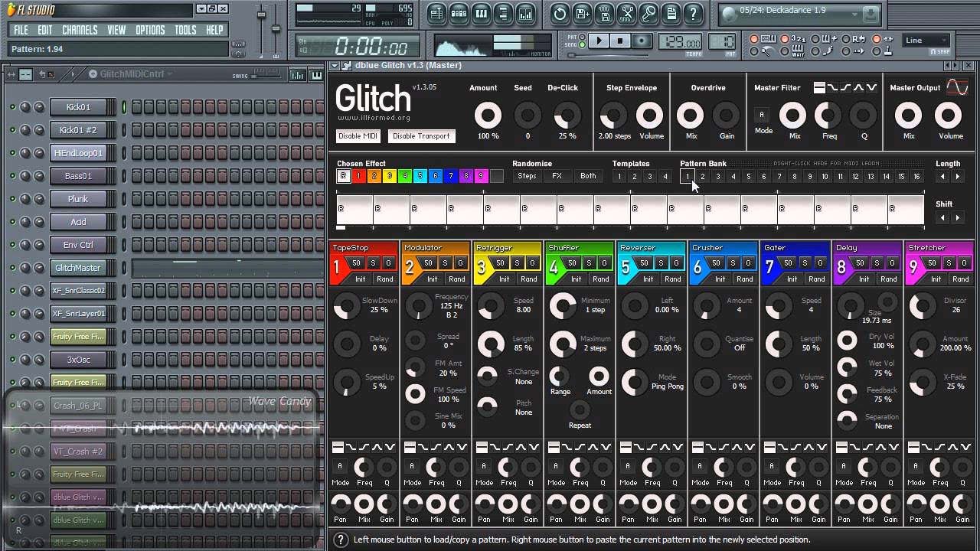Increase pattern Length with right arrow
The width and height of the screenshot is (980, 551).
(956, 177)
